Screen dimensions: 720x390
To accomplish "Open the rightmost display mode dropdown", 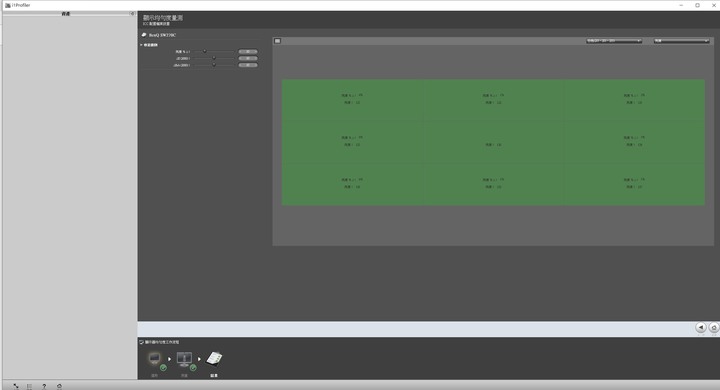I will click(681, 41).
